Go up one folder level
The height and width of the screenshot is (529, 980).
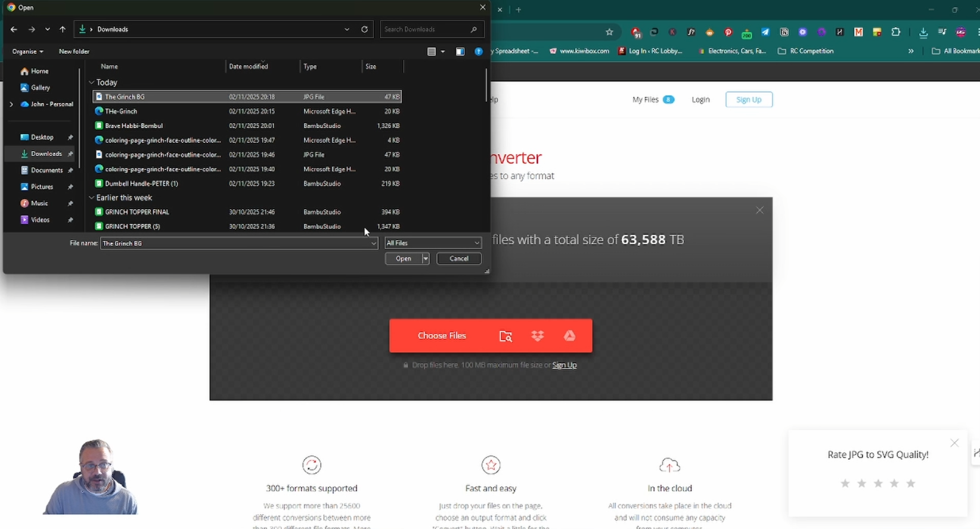click(63, 29)
